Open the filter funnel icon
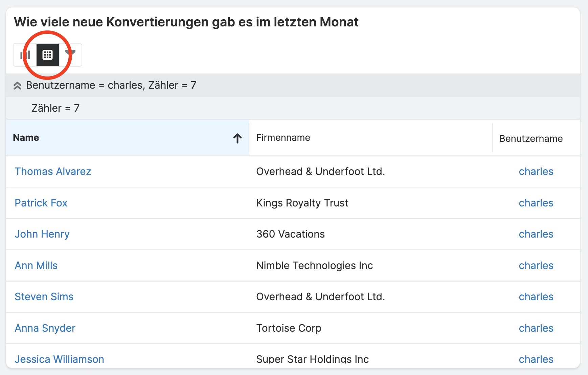Viewport: 588px width, 375px height. click(x=71, y=53)
